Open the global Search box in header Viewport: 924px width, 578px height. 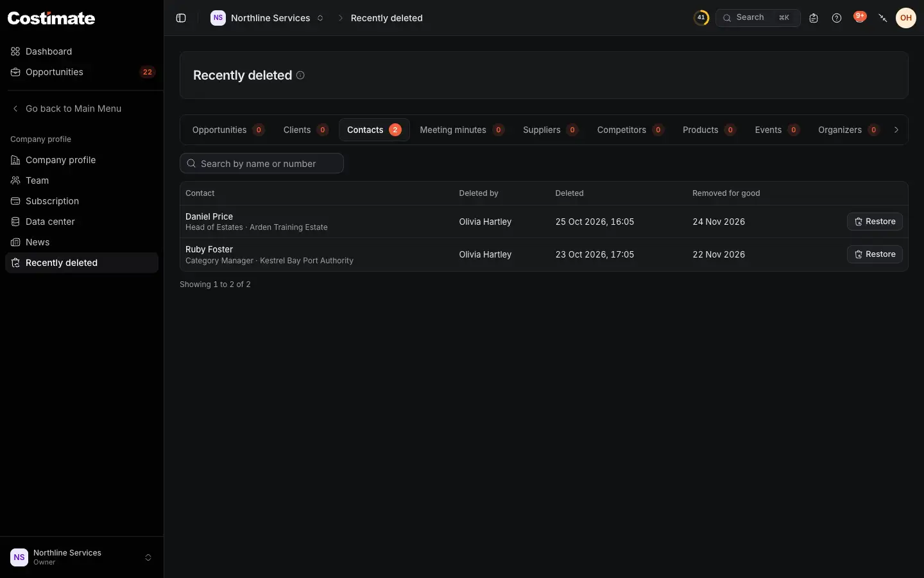coord(758,18)
